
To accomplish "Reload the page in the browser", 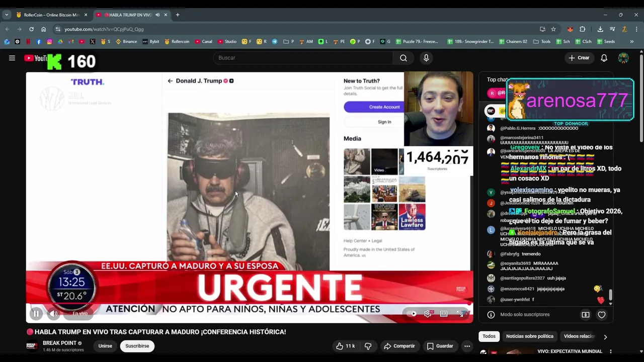I will click(31, 29).
